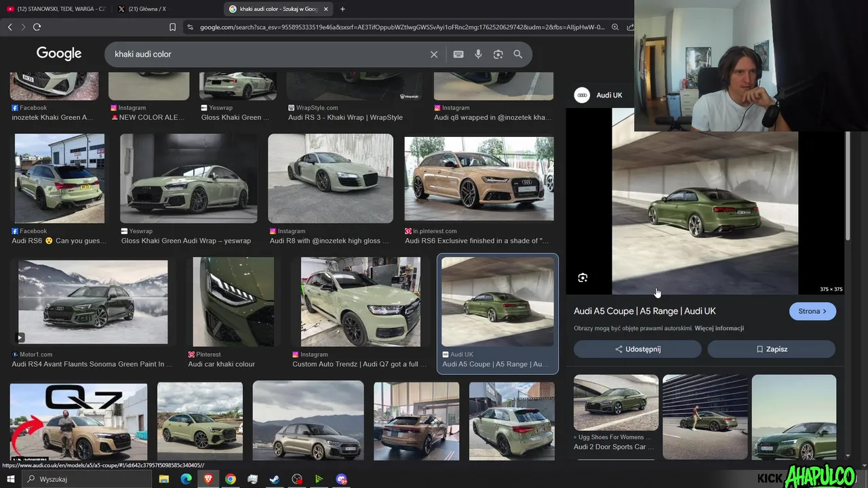Open the Facebook Audi RS6 thumbnail
Screen dimensions: 868x488
click(x=60, y=178)
